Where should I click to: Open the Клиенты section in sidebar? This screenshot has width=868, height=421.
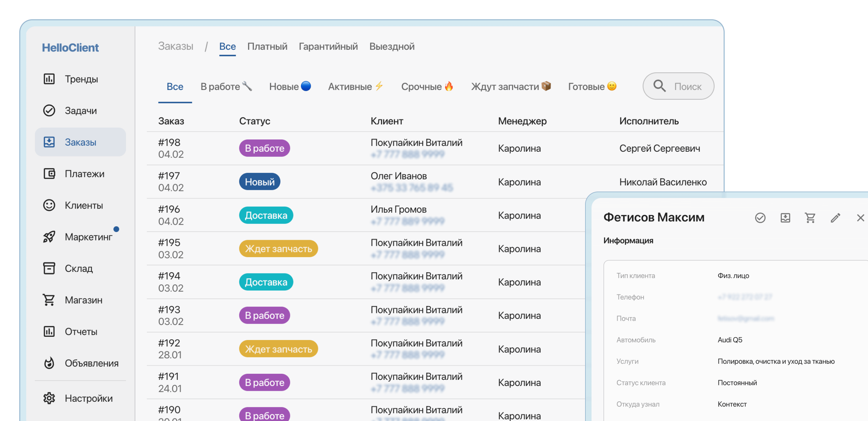(83, 205)
